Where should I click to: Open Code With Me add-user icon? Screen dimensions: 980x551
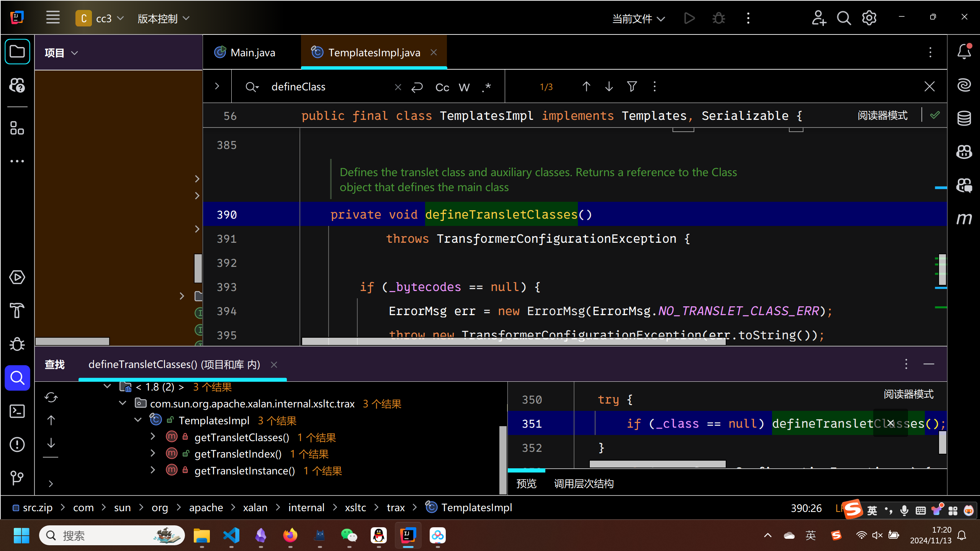[819, 18]
